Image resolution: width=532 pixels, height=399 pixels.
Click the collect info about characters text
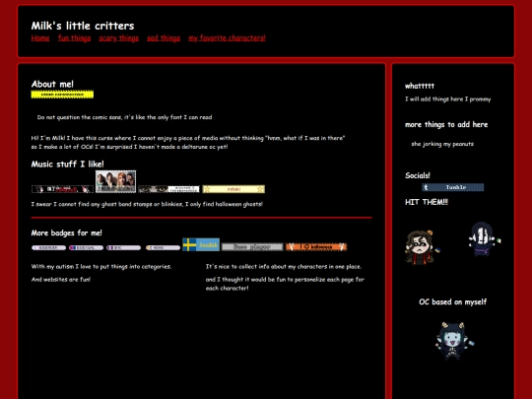284,266
